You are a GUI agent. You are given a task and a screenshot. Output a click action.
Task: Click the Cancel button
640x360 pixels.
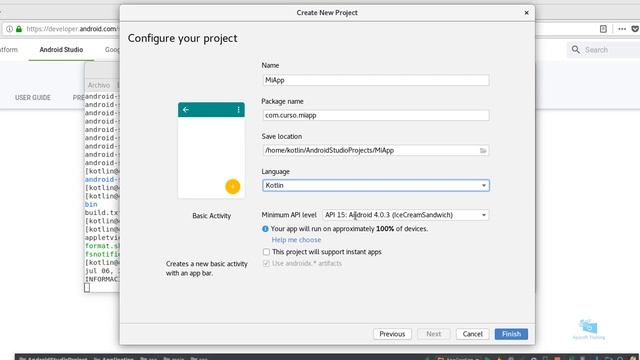[x=472, y=334]
